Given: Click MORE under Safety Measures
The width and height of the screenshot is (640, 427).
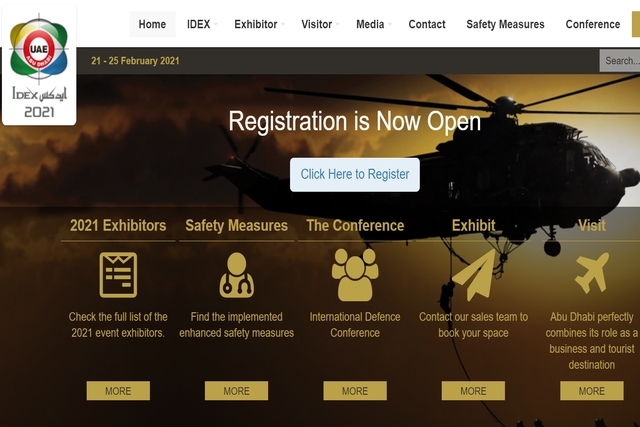Looking at the screenshot, I should pyautogui.click(x=237, y=391).
